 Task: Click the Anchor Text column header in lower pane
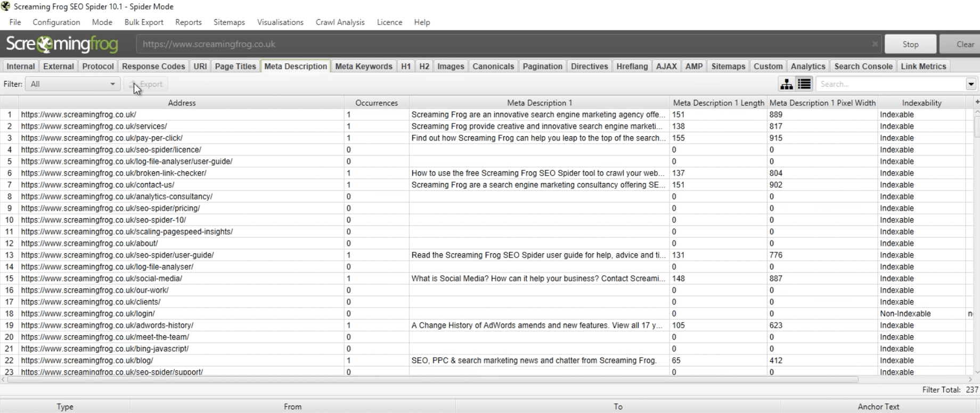click(x=878, y=407)
